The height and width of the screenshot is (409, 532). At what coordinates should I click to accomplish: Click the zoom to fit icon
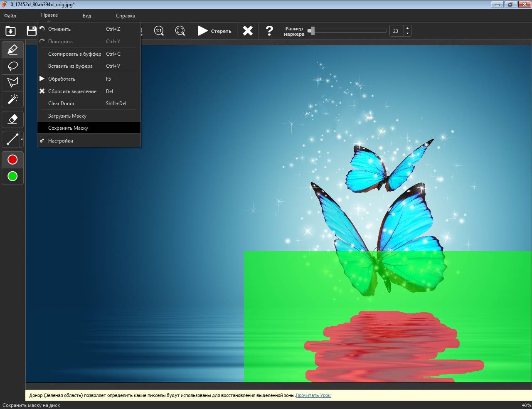point(180,31)
